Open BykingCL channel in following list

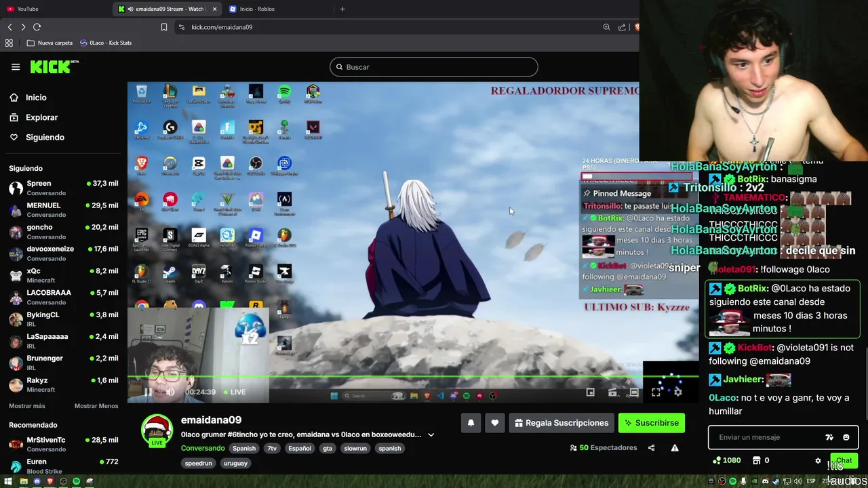63,319
